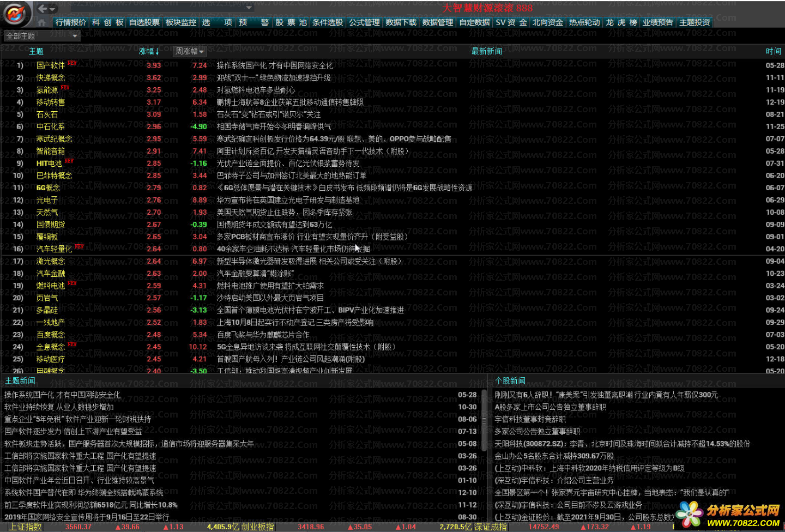Select the 移动医疗 theme row
The width and height of the screenshot is (785, 532).
click(x=392, y=359)
